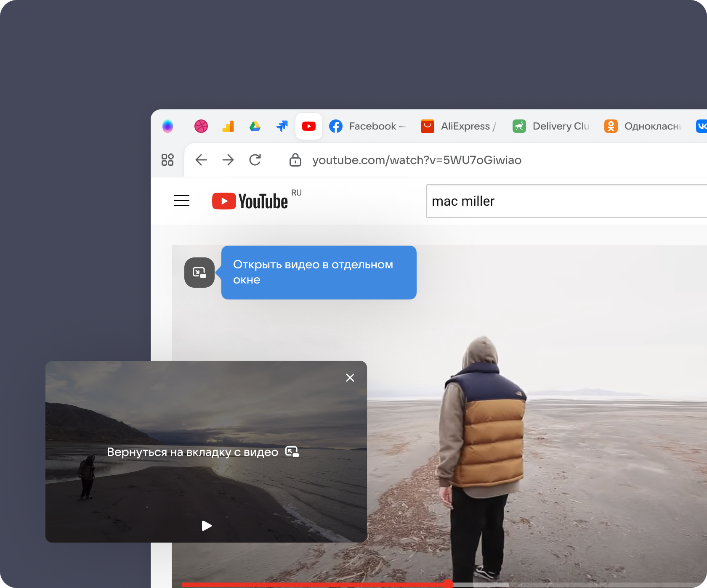Switch to the VK tab
Screen dimensions: 707x588
(x=702, y=126)
